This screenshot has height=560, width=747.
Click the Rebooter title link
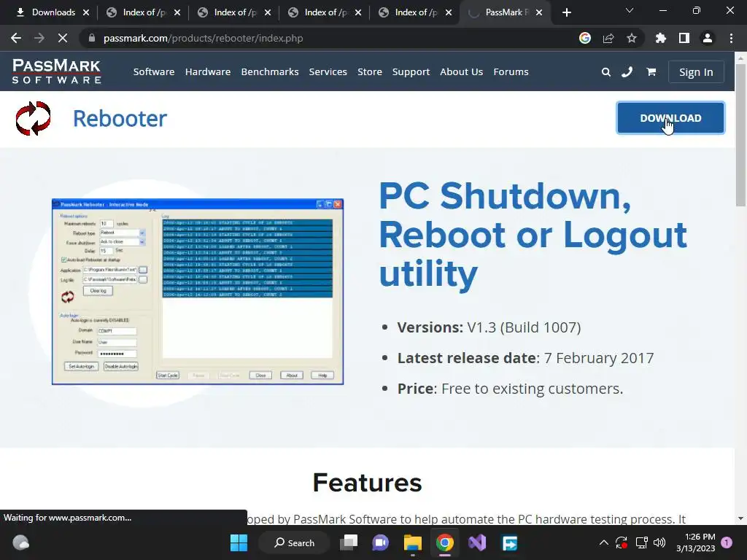[x=120, y=119]
